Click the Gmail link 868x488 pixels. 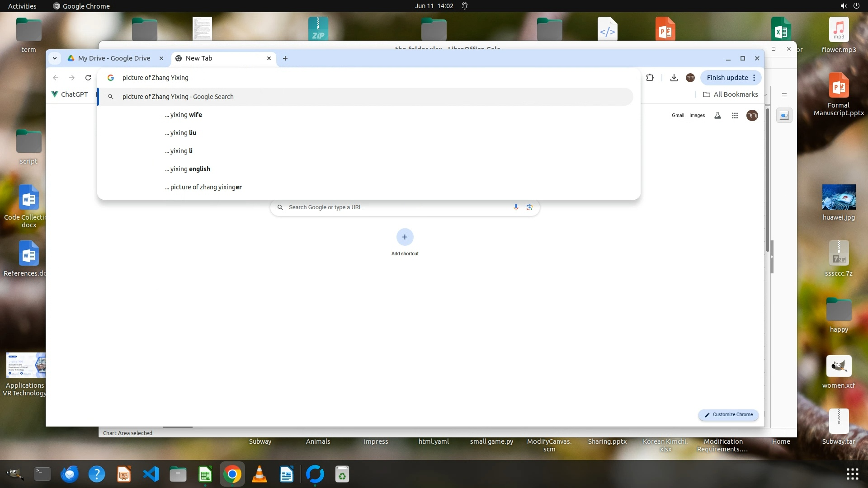click(x=678, y=116)
